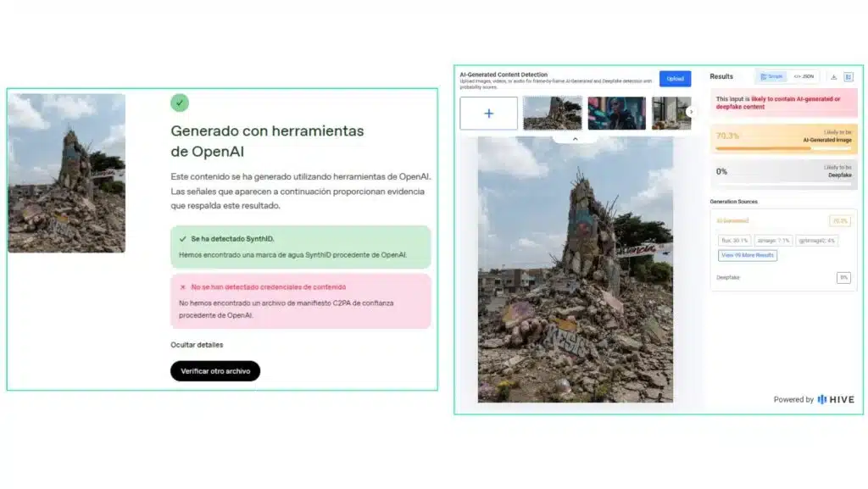868x489 pixels.
Task: Click the 'Generation Sources' heading
Action: (x=733, y=202)
